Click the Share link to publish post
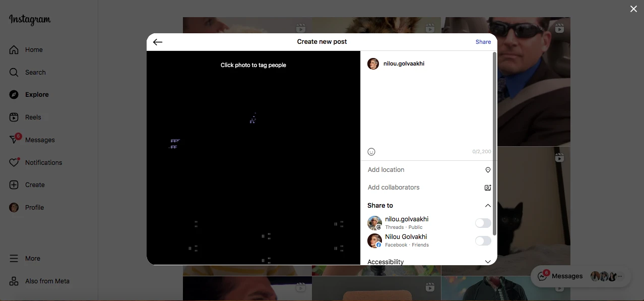 [x=483, y=42]
